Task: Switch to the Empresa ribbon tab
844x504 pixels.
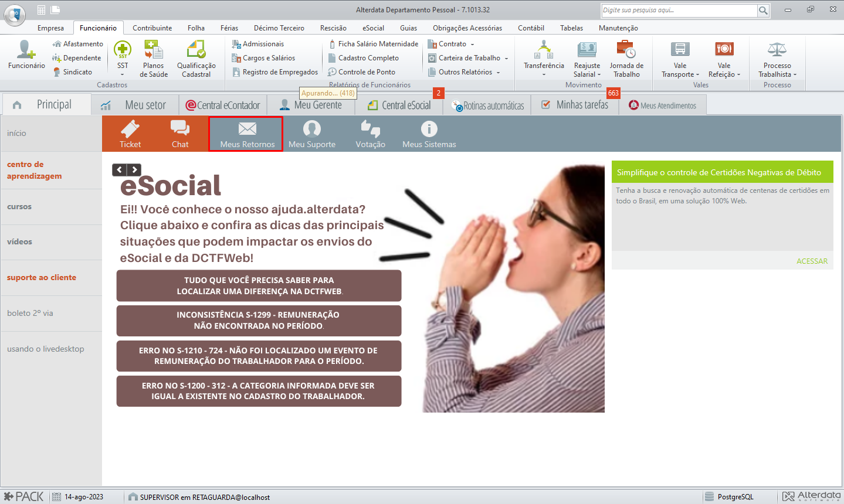Action: coord(50,28)
